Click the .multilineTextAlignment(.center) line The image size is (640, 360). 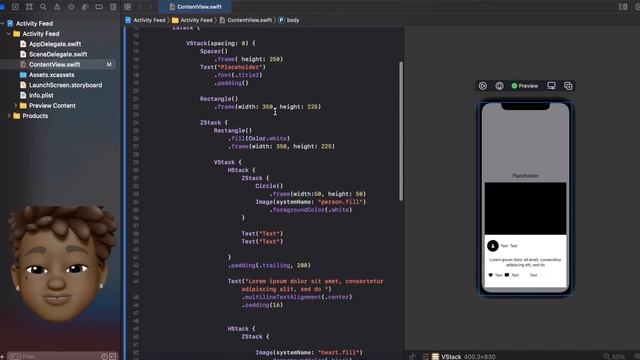tap(297, 297)
